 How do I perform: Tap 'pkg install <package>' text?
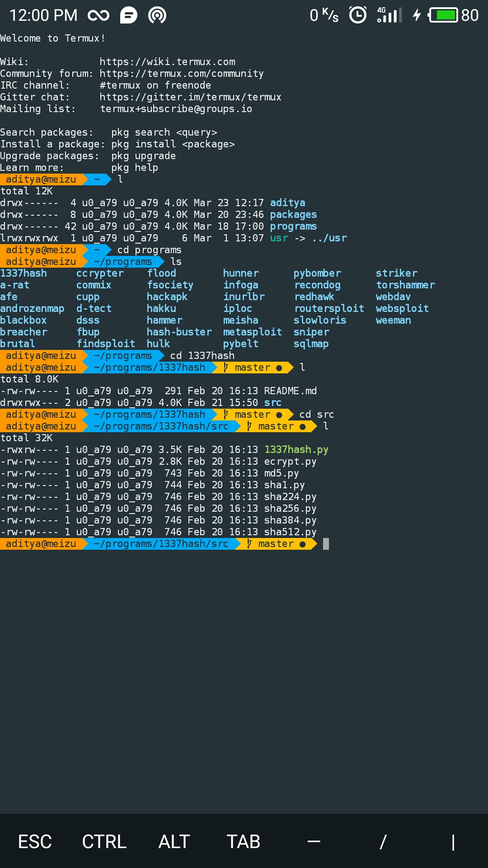click(173, 144)
